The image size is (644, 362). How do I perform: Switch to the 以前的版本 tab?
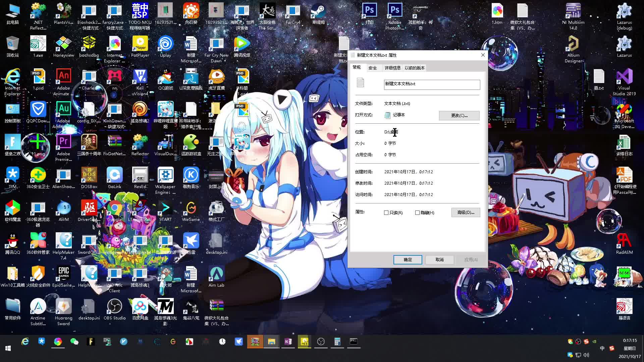tap(414, 68)
